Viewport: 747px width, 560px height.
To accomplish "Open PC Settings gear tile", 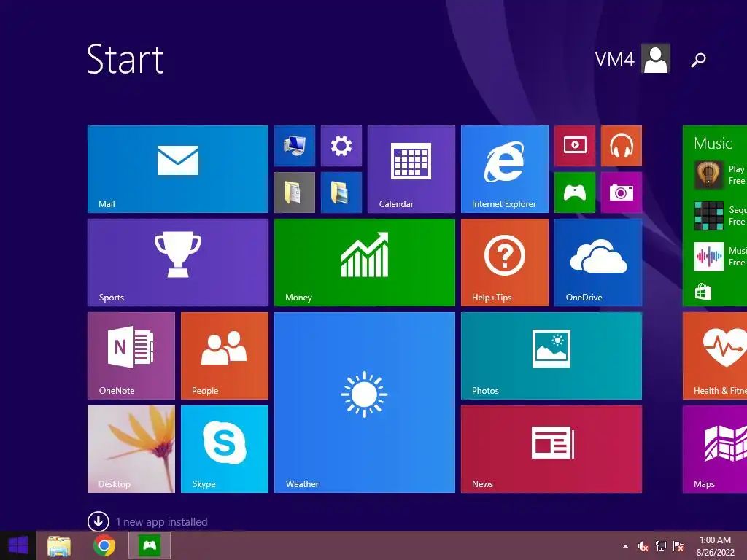I will pos(341,146).
